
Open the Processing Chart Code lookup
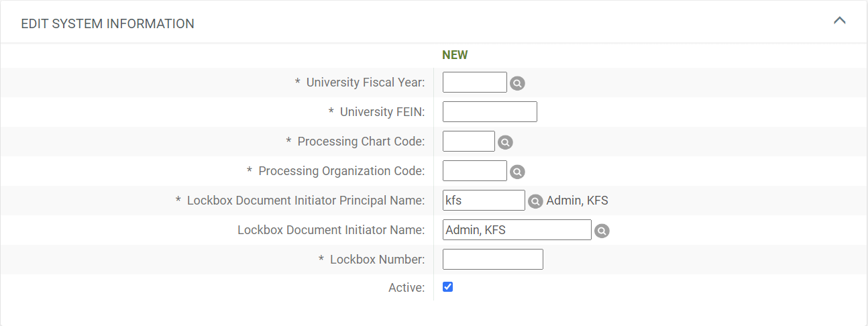pyautogui.click(x=505, y=142)
